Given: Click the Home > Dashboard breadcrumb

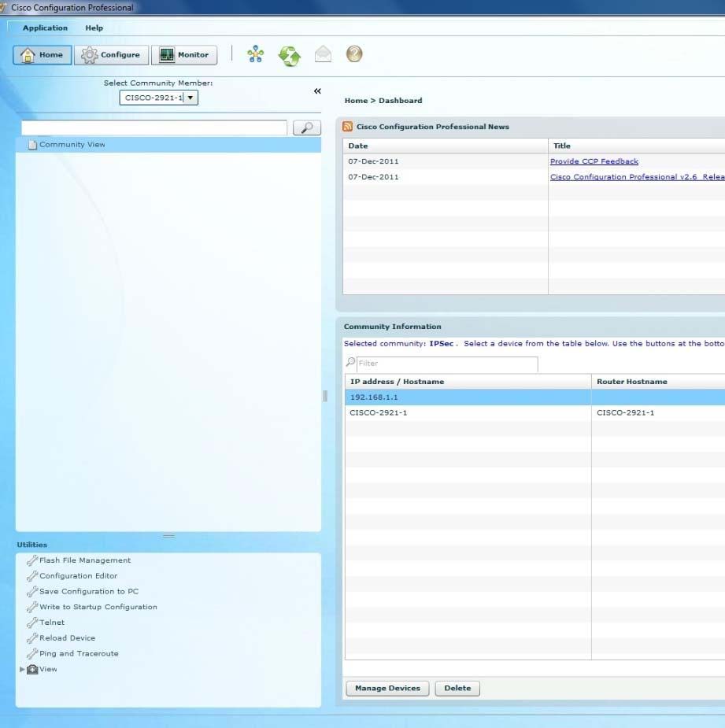Looking at the screenshot, I should pos(383,101).
